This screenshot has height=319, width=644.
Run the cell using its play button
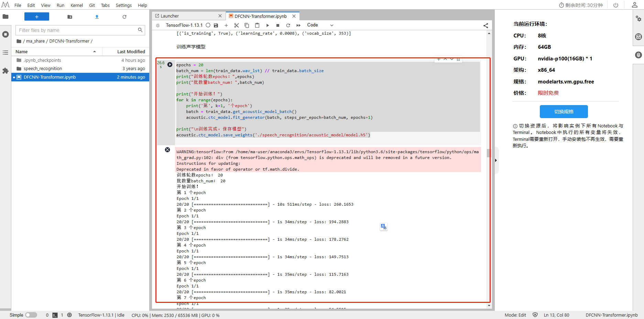pyautogui.click(x=170, y=65)
